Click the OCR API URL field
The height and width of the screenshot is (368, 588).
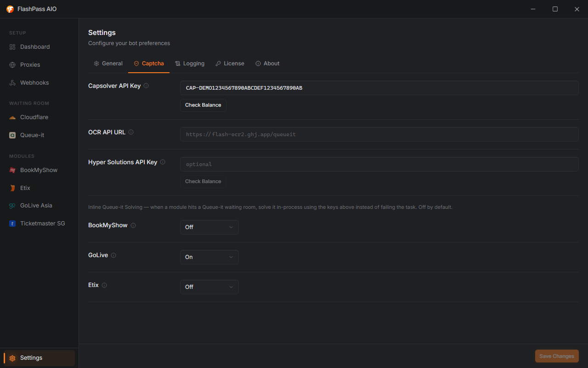[x=379, y=134]
